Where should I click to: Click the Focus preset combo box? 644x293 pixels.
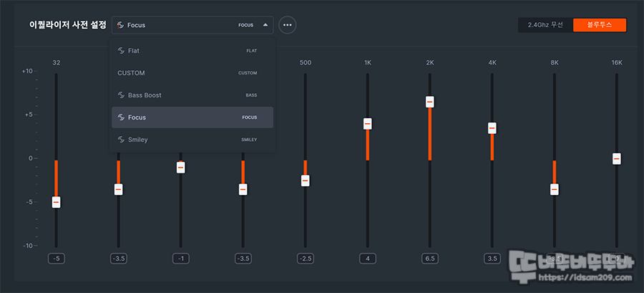click(192, 25)
